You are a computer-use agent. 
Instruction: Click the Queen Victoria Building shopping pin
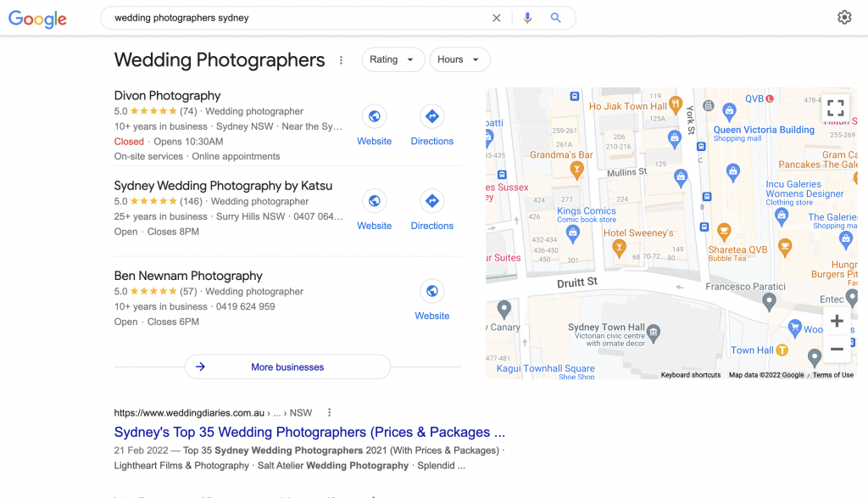[730, 111]
